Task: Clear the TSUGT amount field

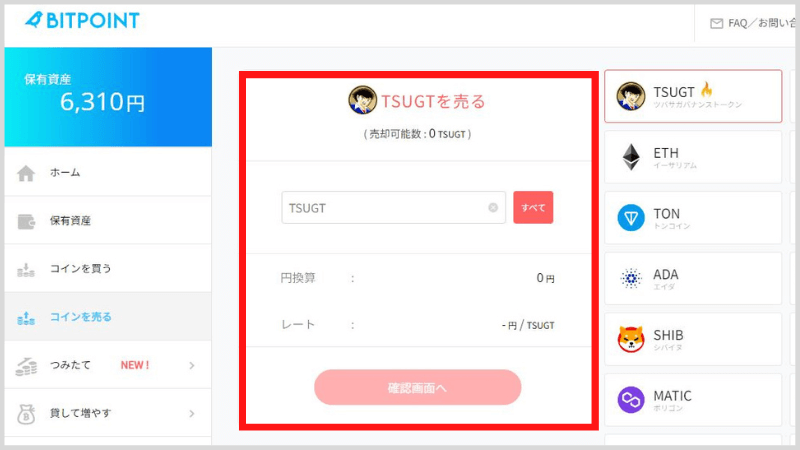Action: click(x=493, y=207)
